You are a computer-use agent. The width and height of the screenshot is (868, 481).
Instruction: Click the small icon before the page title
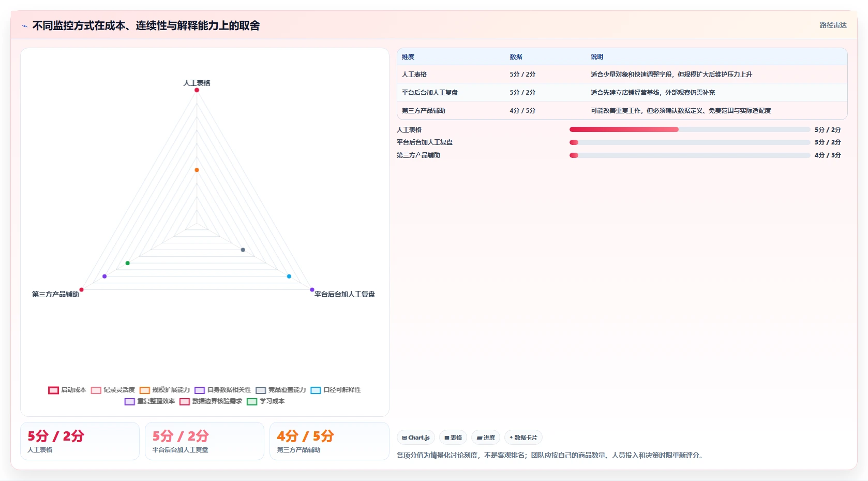24,26
